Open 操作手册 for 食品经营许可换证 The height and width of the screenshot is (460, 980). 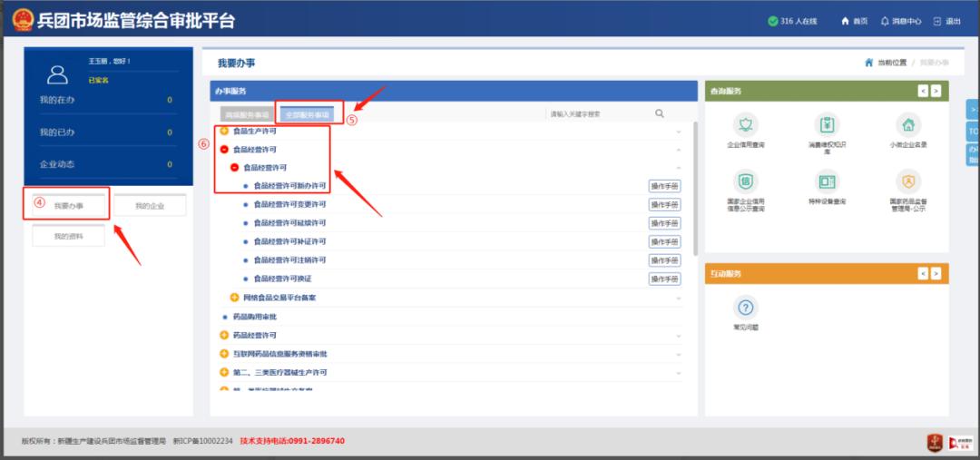point(664,279)
